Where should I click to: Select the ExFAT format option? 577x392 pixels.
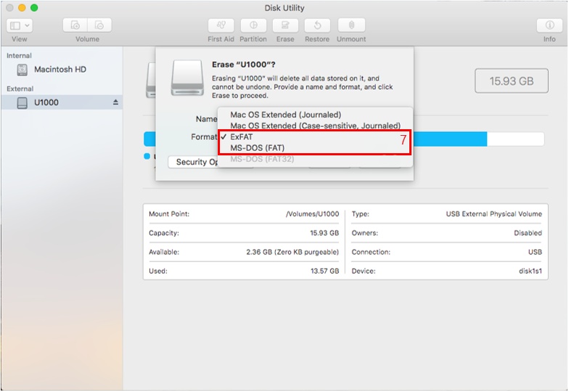pyautogui.click(x=242, y=136)
